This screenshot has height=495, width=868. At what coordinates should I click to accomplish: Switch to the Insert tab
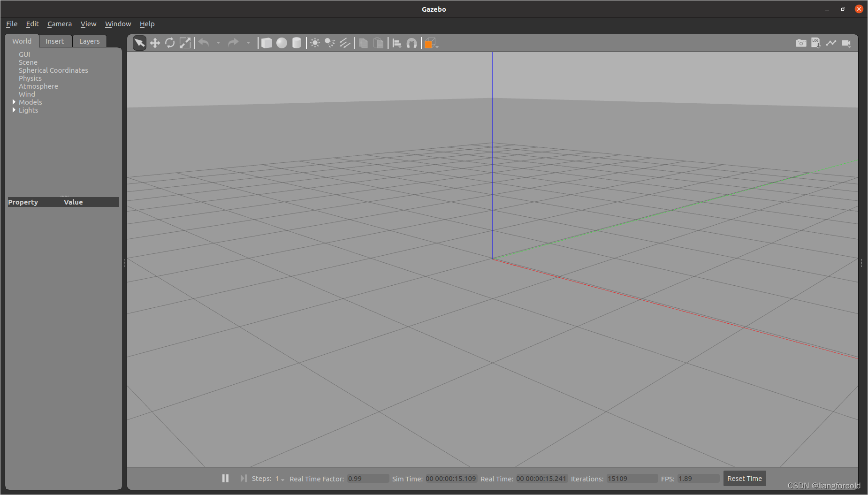coord(55,41)
